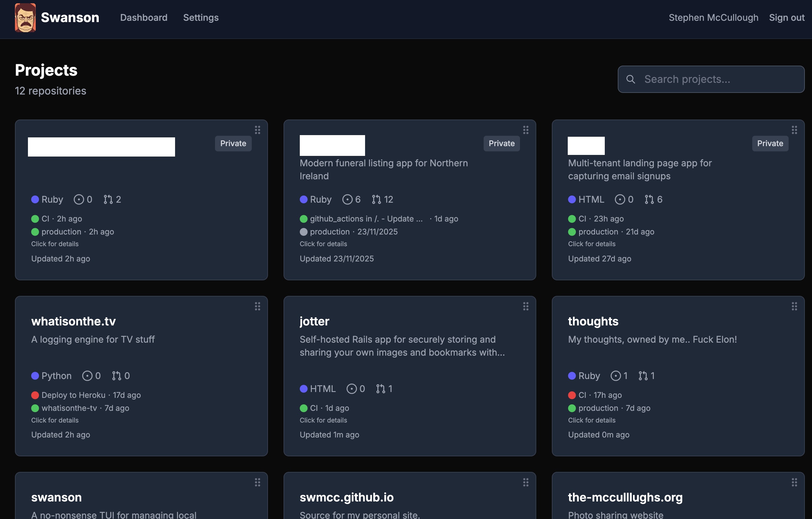The image size is (812, 519).
Task: Click for details on the jotter card
Action: (x=323, y=420)
